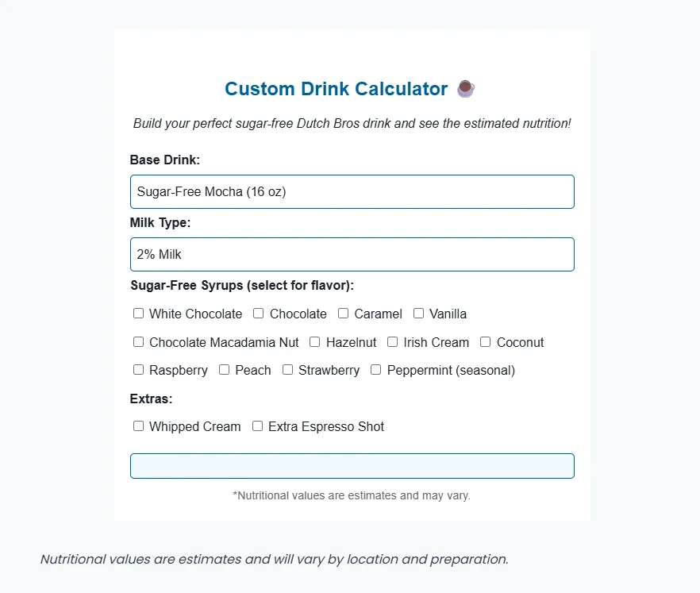Check the White Chocolate syrup option
The width and height of the screenshot is (700, 593).
138,314
